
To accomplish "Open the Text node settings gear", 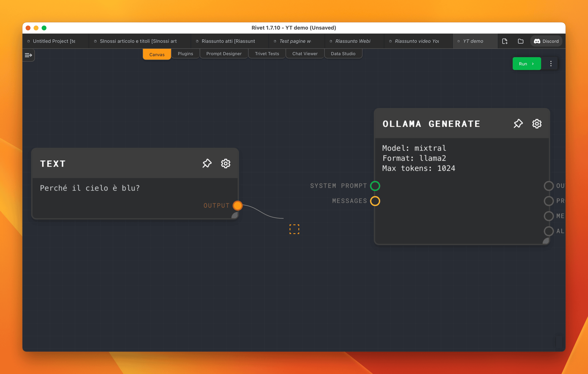I will 226,164.
